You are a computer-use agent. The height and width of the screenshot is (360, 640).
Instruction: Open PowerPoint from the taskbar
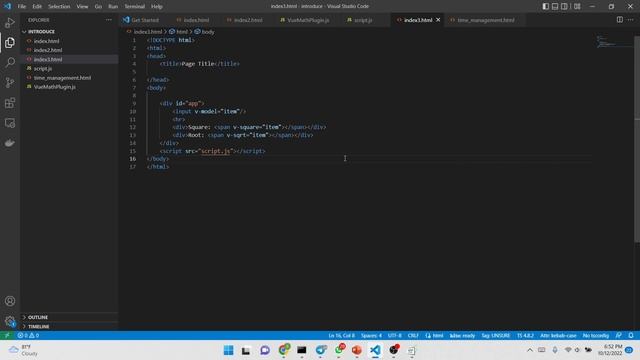pos(356,350)
